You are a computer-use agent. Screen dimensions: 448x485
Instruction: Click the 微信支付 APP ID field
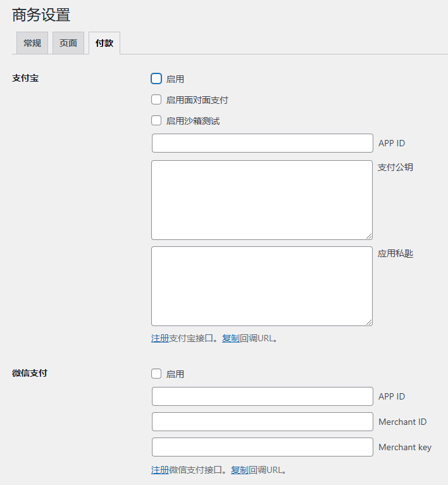[x=262, y=396]
